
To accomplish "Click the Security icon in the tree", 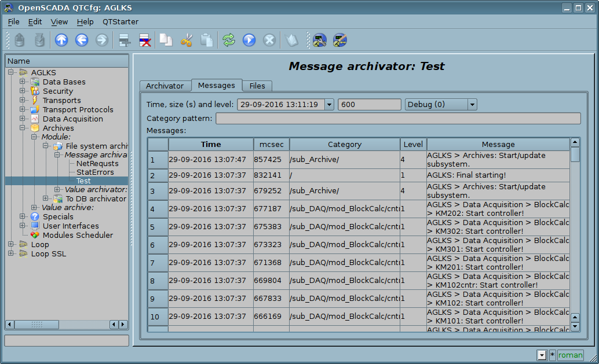I will pos(35,91).
